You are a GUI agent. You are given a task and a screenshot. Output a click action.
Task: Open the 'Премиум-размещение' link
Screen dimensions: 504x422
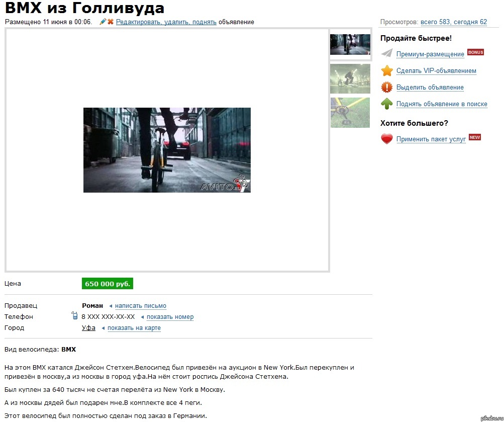tap(430, 54)
